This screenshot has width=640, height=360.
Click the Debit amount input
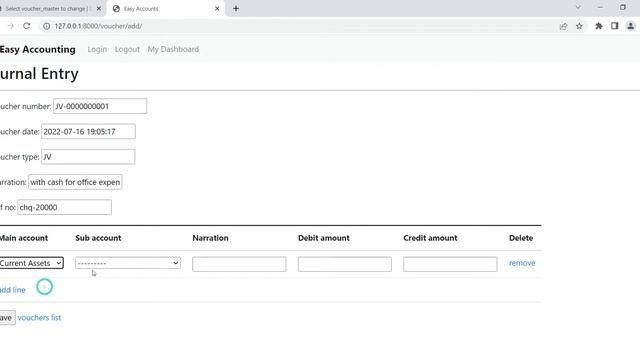(x=344, y=264)
